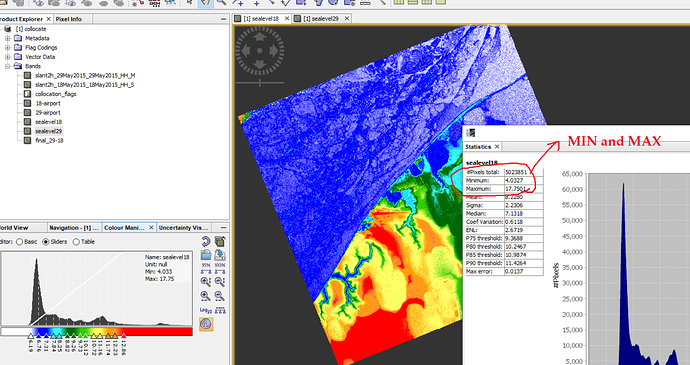Click the 95% auto-adjust sliders icon
The image size is (690, 365).
pyautogui.click(x=206, y=268)
